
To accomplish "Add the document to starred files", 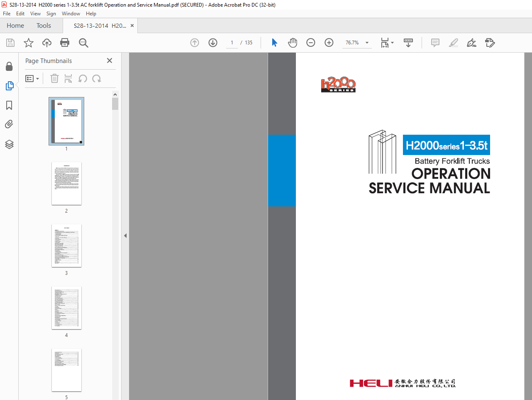I will point(29,43).
